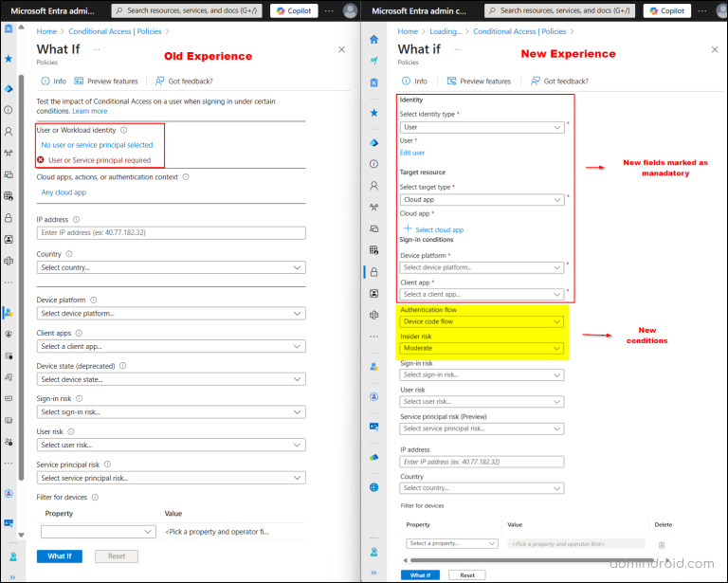Open the Authentication flow dropdown
This screenshot has width=728, height=583.
point(482,321)
